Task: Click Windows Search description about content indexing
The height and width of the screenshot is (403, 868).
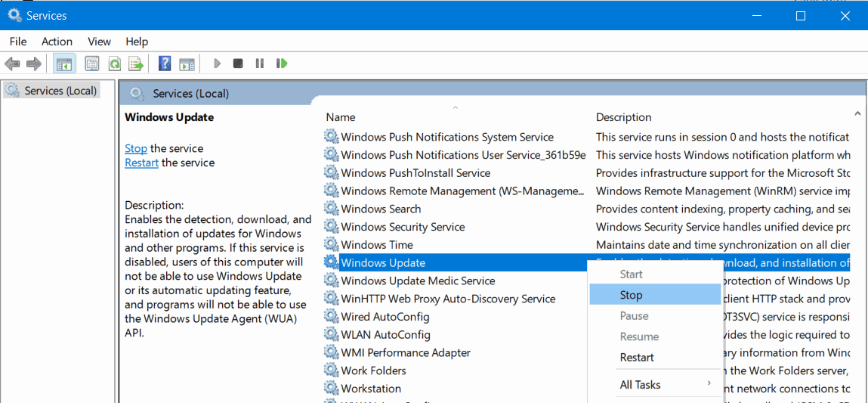Action: point(723,209)
